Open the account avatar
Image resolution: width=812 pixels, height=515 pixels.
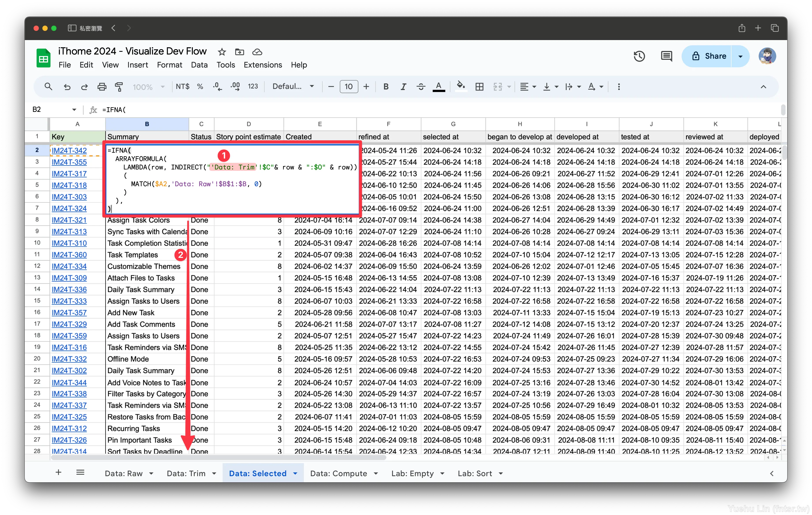767,56
